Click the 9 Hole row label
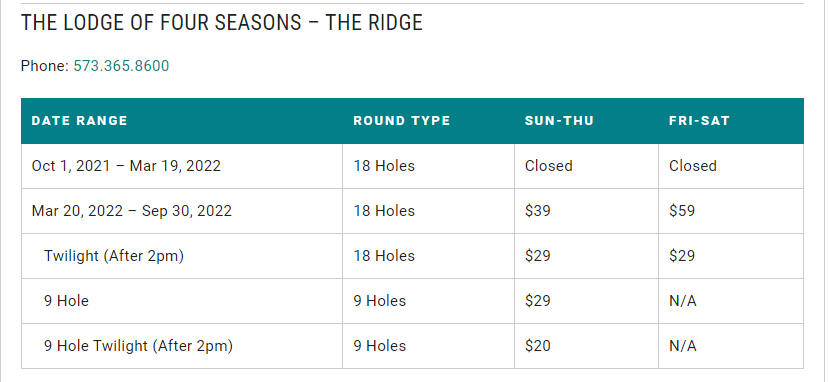This screenshot has height=382, width=828. [x=67, y=301]
